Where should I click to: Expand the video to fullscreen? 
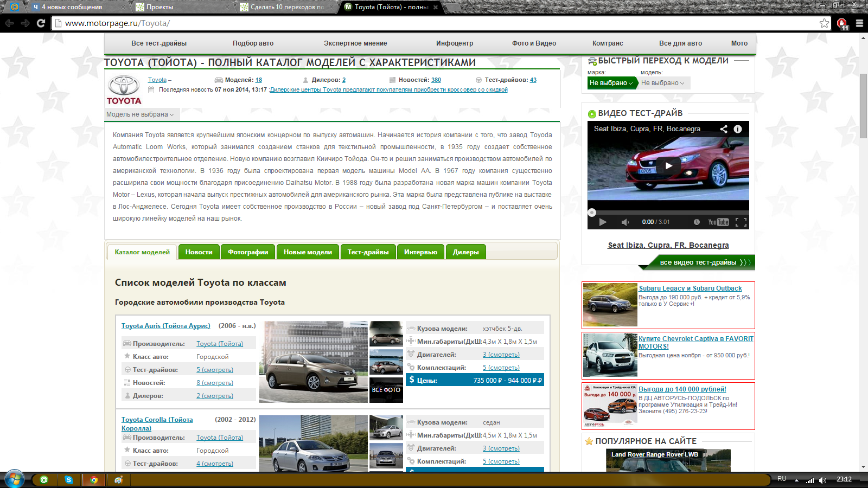pos(741,222)
